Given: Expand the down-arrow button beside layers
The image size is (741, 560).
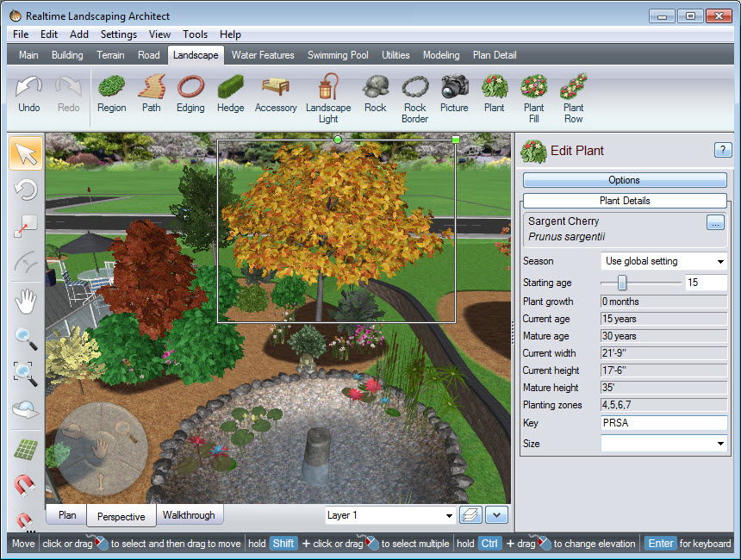Looking at the screenshot, I should point(496,514).
